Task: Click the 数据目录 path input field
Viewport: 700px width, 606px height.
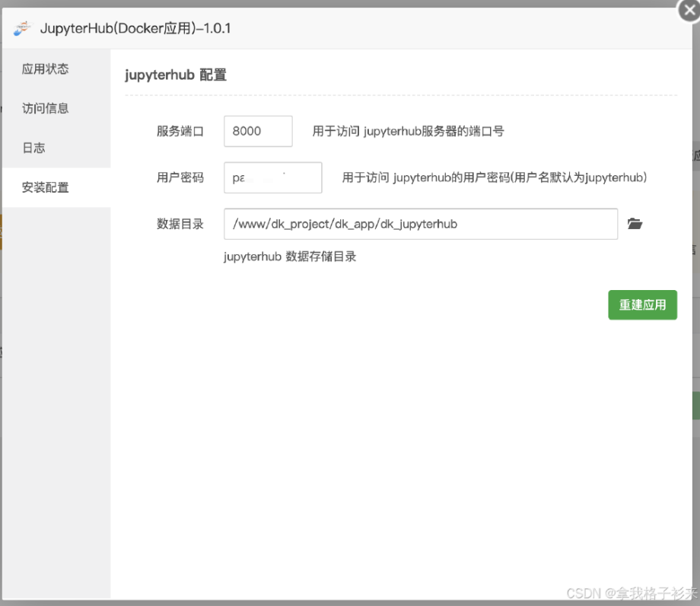Action: [x=421, y=224]
